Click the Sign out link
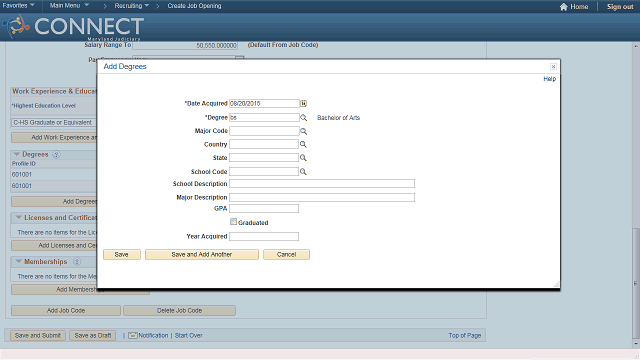The image size is (640, 360). point(620,7)
